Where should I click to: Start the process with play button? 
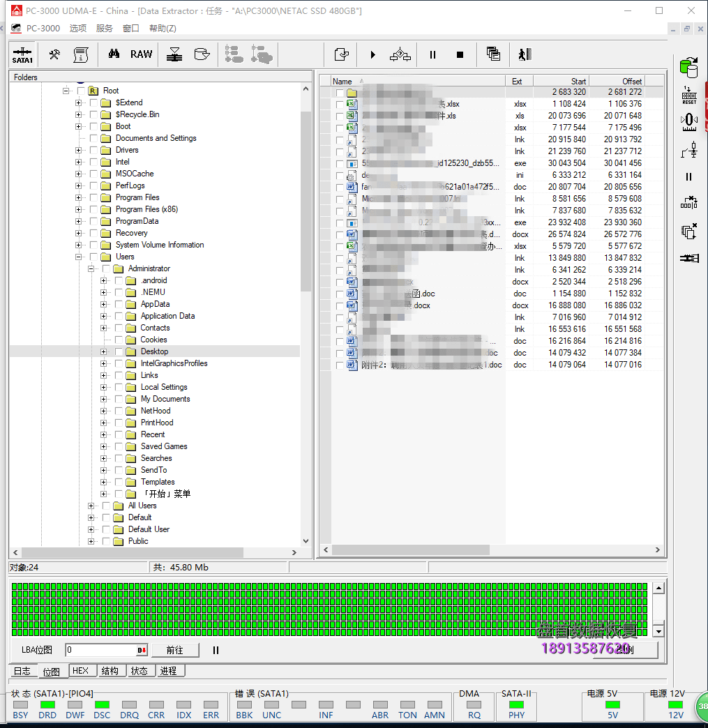point(372,55)
